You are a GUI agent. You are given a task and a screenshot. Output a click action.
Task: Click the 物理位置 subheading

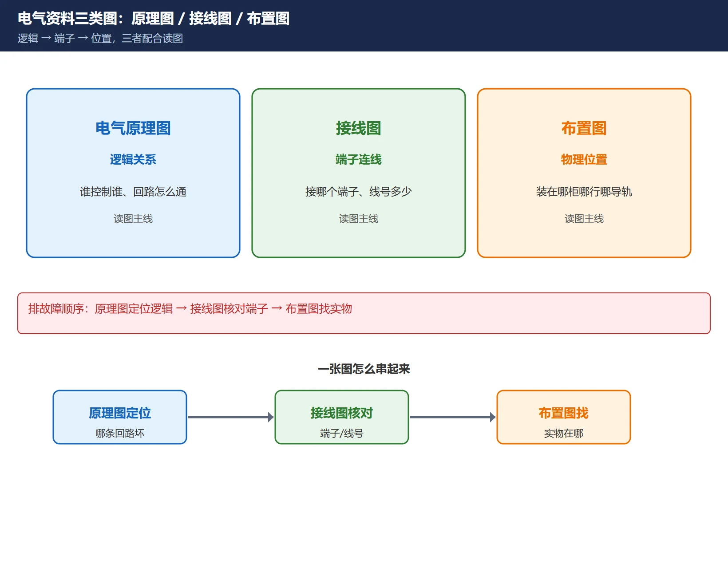[x=584, y=159]
